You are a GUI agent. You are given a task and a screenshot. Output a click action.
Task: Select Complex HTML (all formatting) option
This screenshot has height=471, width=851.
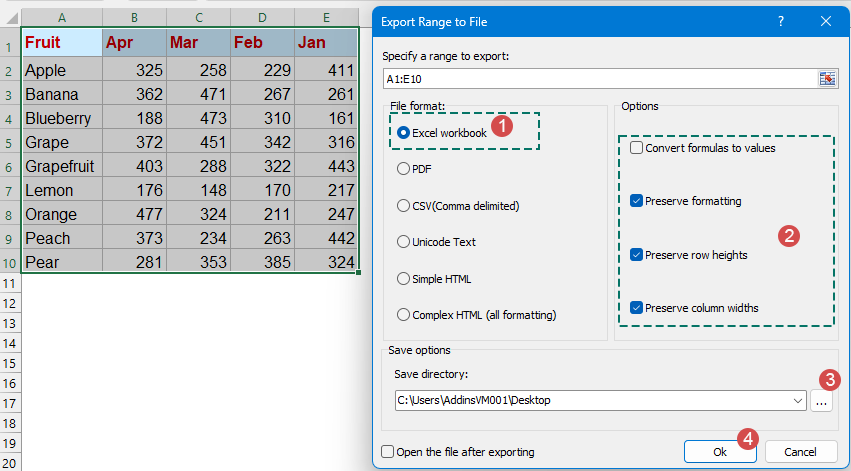tap(404, 315)
